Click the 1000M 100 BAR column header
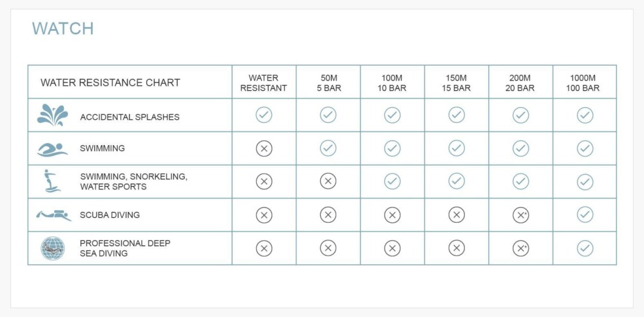 click(x=585, y=82)
